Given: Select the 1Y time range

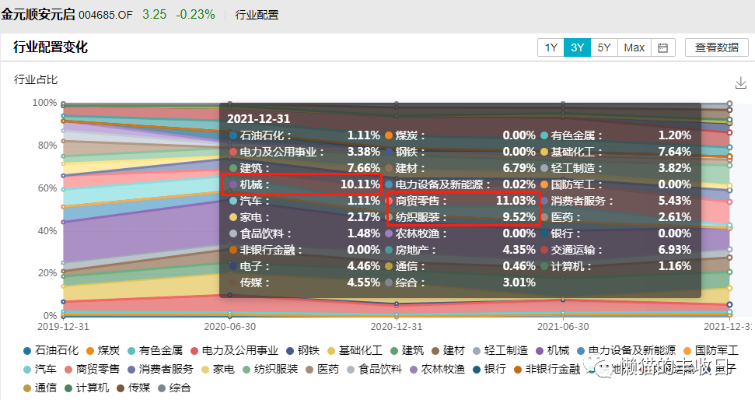Looking at the screenshot, I should pyautogui.click(x=551, y=47).
